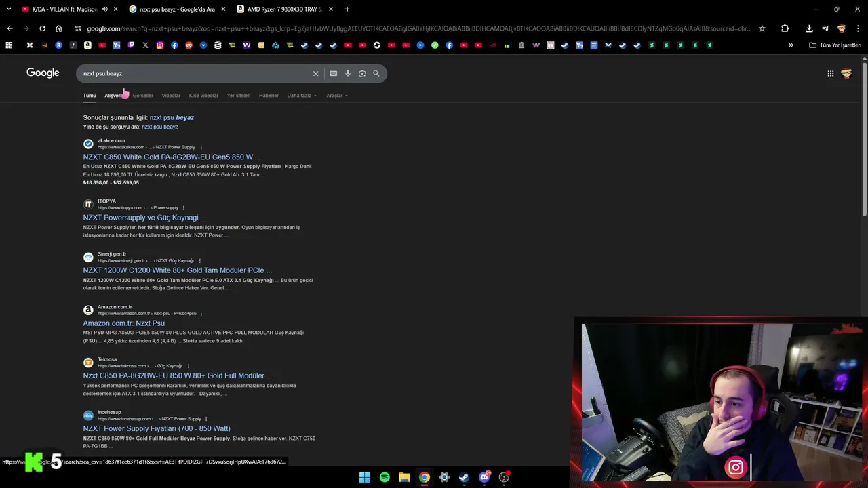The height and width of the screenshot is (488, 868).
Task: Open Teknosa Nzxt C850 PA-8G2BW-EU result
Action: click(178, 375)
